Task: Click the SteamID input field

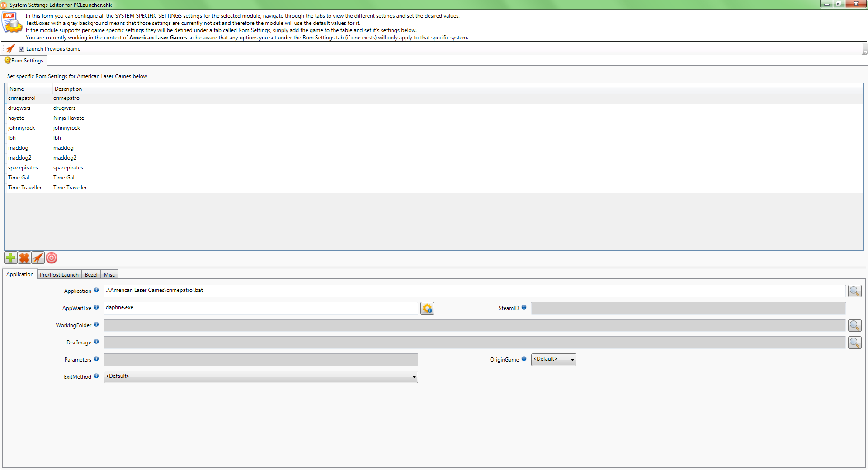Action: [688, 309]
